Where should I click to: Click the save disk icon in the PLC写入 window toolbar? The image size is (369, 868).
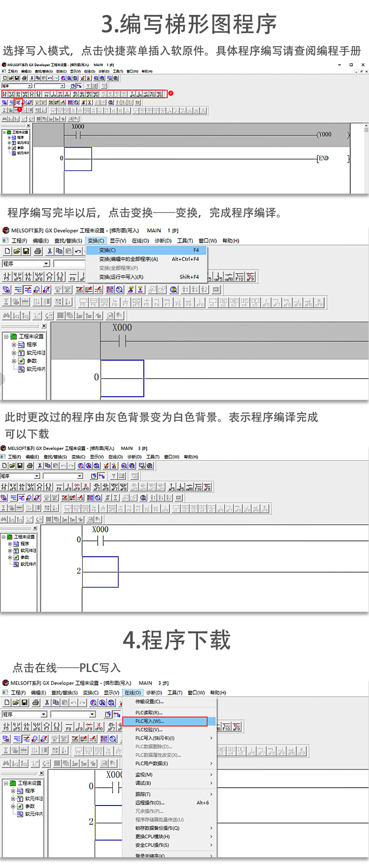(x=25, y=702)
